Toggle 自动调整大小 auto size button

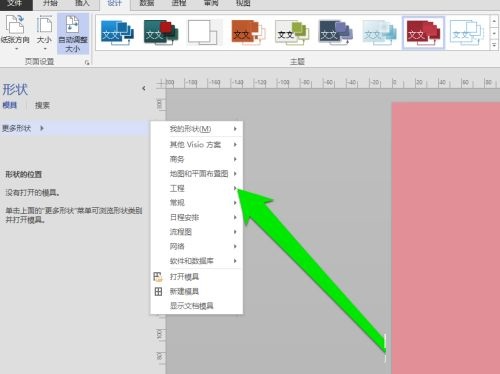click(x=73, y=33)
